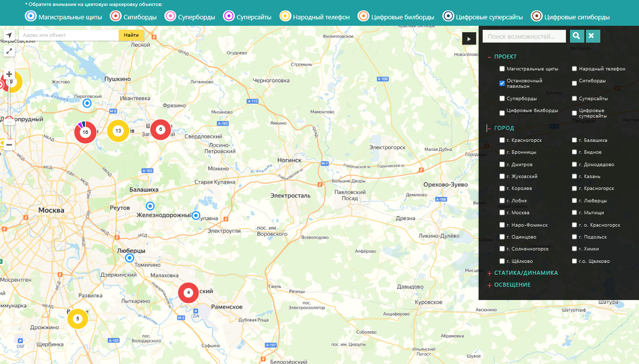Check the г. Казань city filter

click(x=574, y=177)
